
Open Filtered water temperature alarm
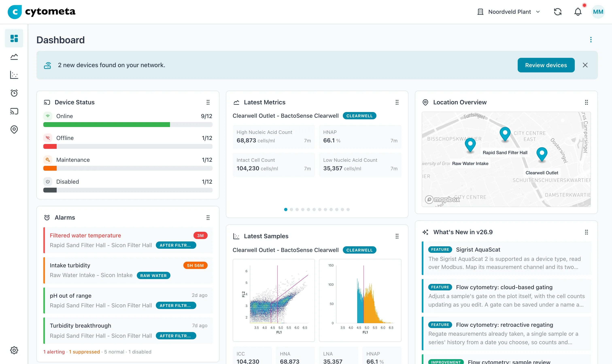[128, 240]
